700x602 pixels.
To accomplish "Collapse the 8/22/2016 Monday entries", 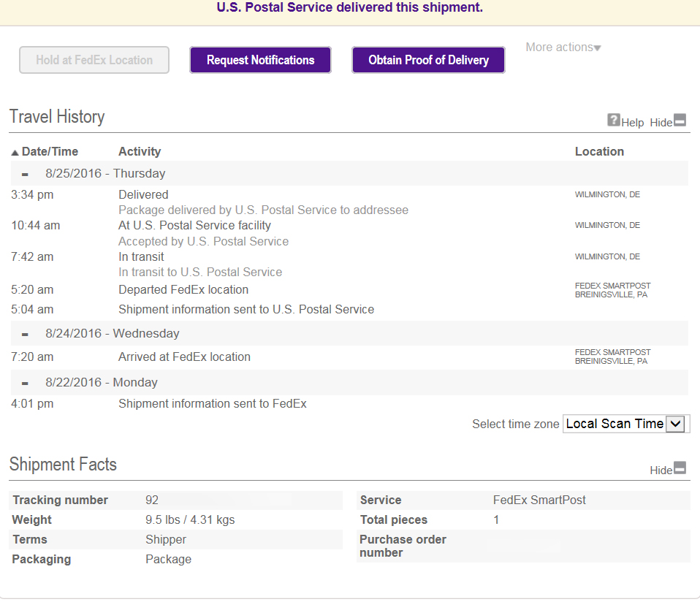I will pos(25,383).
